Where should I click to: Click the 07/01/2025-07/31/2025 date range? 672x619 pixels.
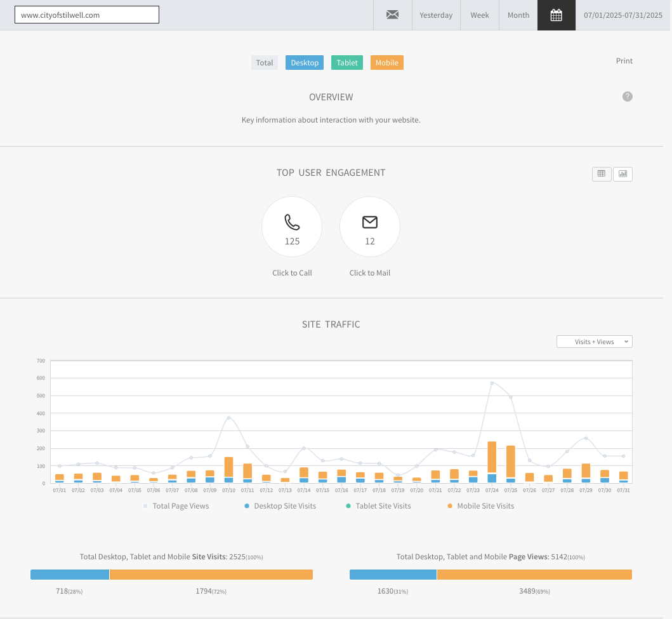[623, 15]
